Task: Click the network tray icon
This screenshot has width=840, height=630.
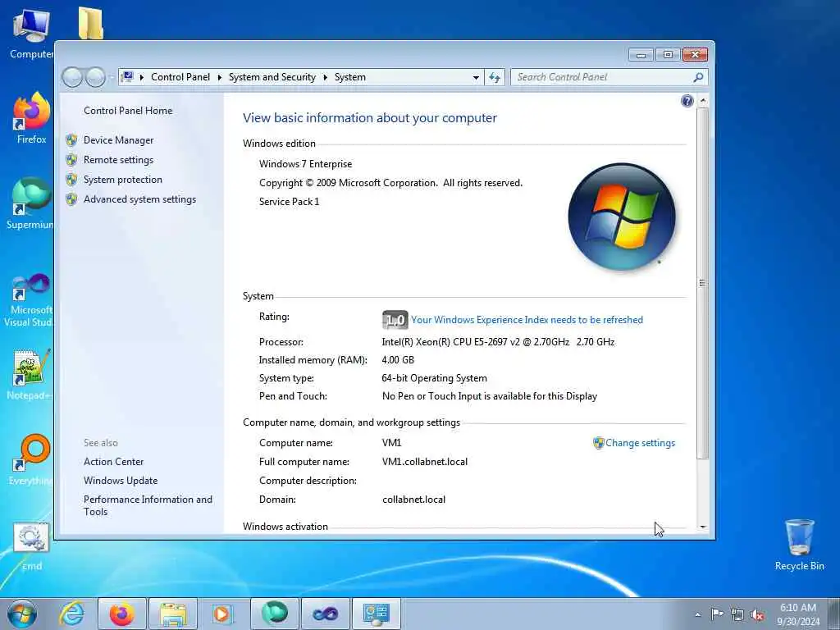Action: tap(737, 614)
